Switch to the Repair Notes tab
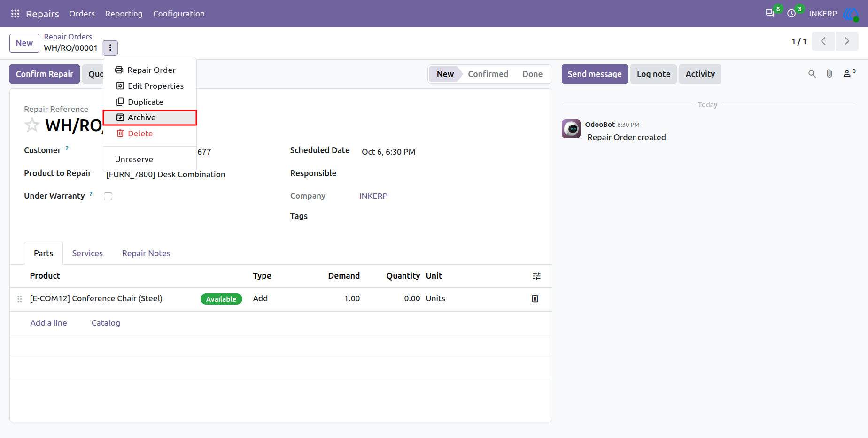 coord(146,253)
